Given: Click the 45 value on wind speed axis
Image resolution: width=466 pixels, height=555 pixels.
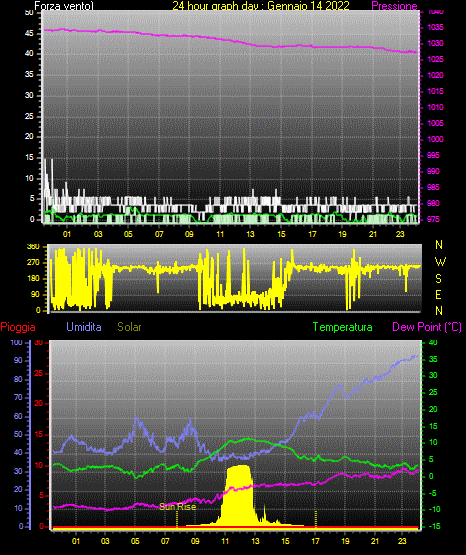Looking at the screenshot, I should (29, 34).
